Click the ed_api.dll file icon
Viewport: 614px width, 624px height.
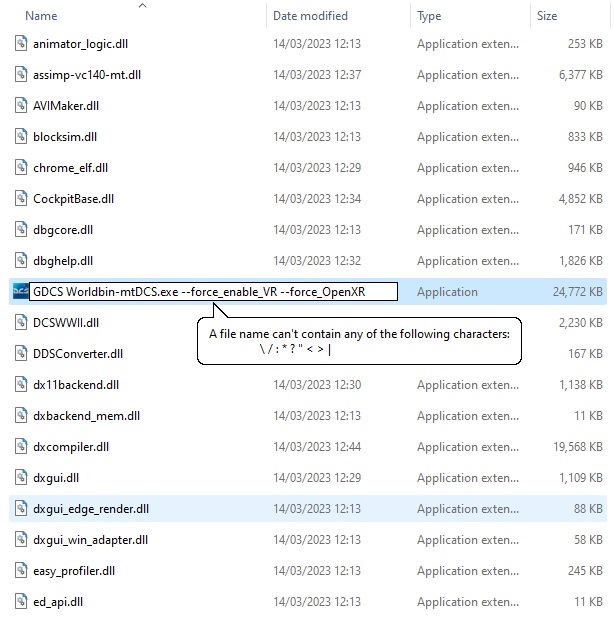coord(21,602)
